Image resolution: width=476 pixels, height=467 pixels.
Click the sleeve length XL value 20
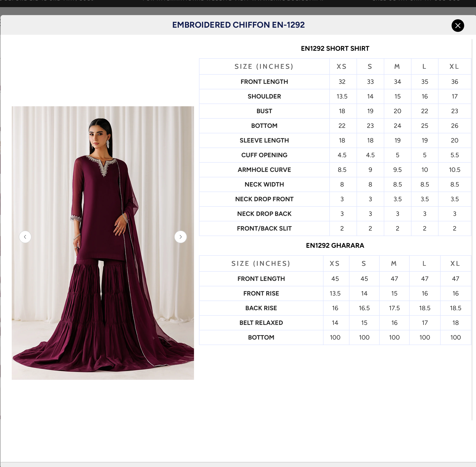[454, 141]
